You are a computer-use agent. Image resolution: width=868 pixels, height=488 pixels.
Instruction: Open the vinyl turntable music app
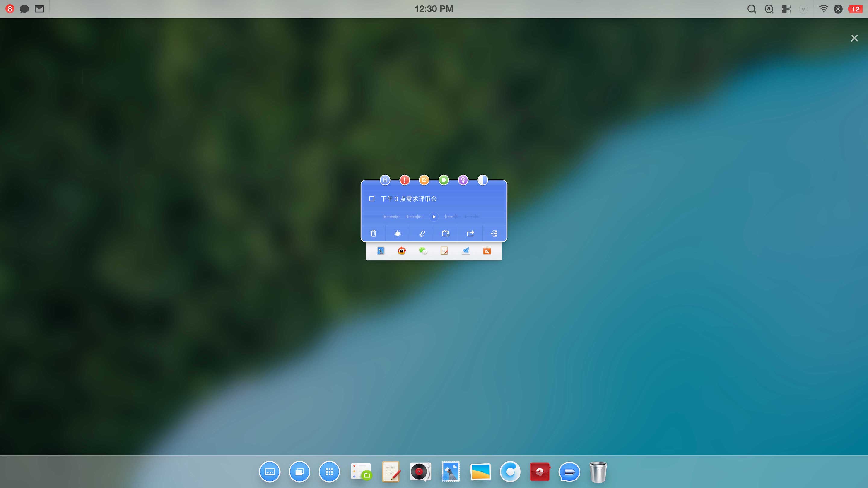tap(420, 471)
